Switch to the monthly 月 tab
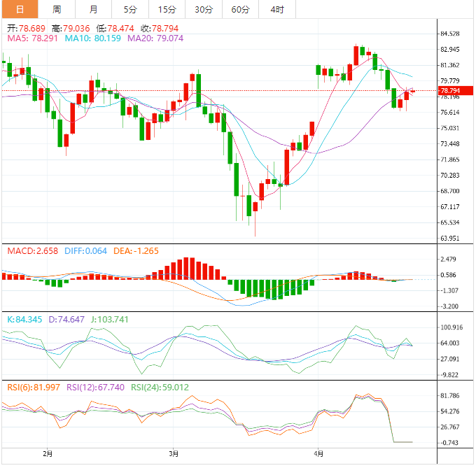 tap(94, 9)
